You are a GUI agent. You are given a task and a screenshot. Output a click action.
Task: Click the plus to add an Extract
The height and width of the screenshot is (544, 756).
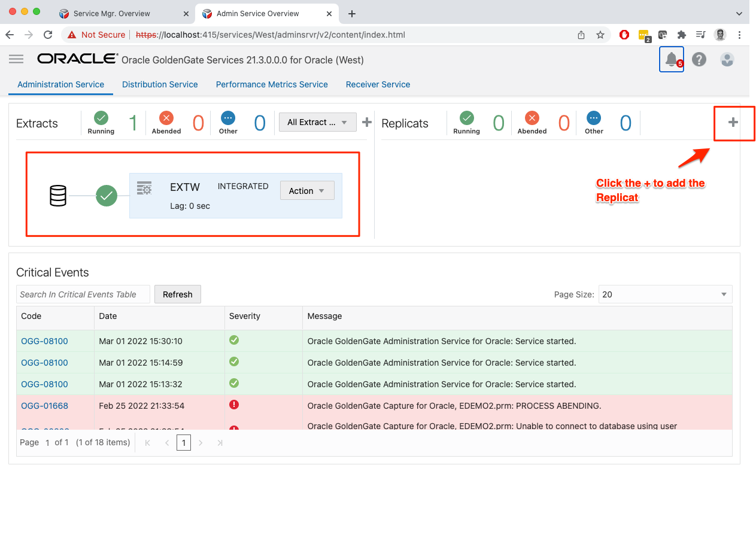coord(367,123)
